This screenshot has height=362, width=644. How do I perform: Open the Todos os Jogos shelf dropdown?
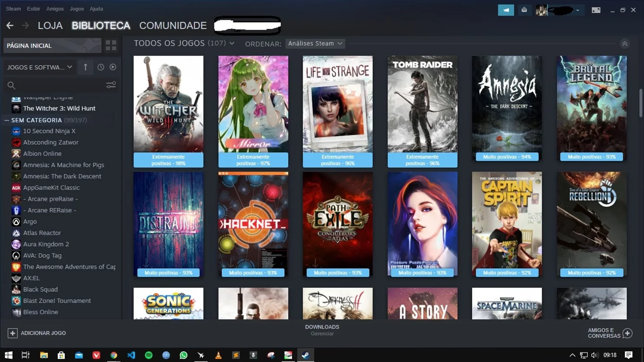(232, 43)
